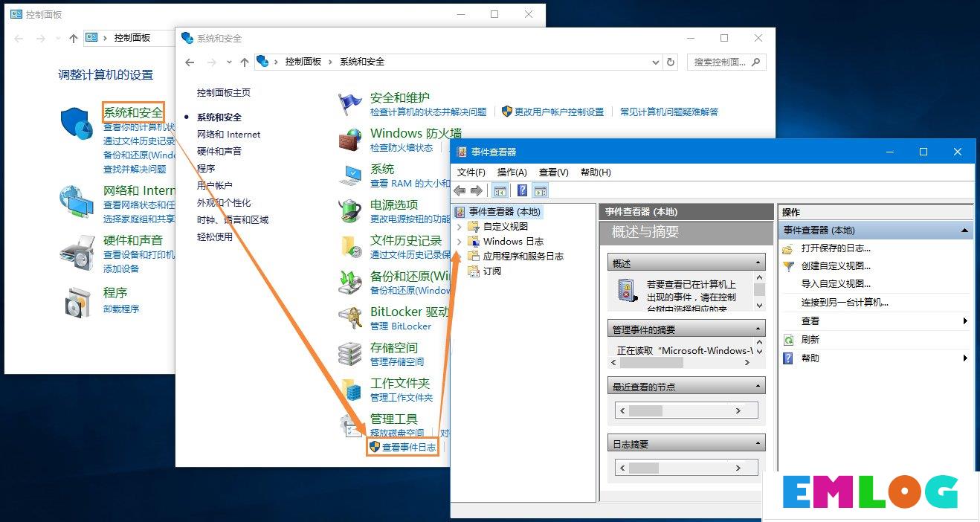Click the 搜索控制面板 search box
Screen dimensions: 980x522
coord(726,62)
